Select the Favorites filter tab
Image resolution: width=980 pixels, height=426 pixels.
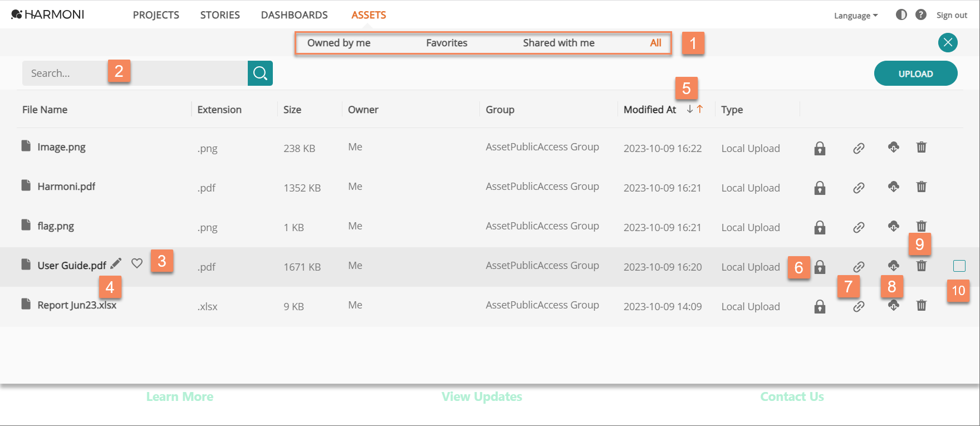coord(447,43)
